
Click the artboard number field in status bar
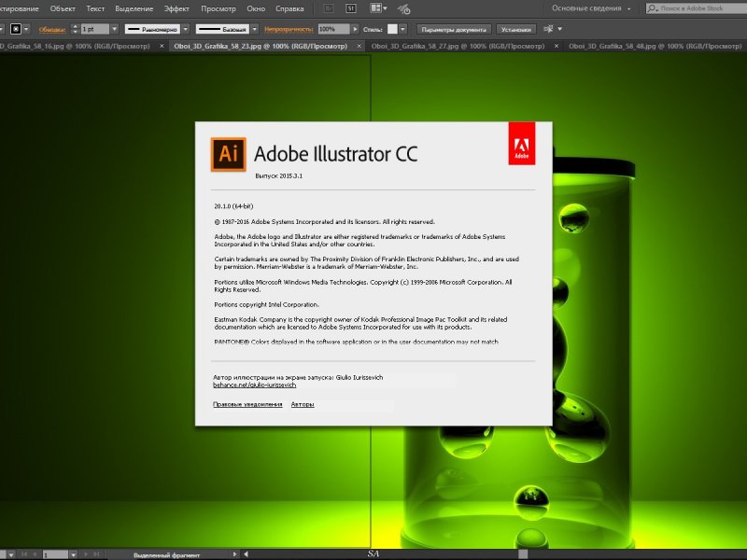tap(55, 554)
